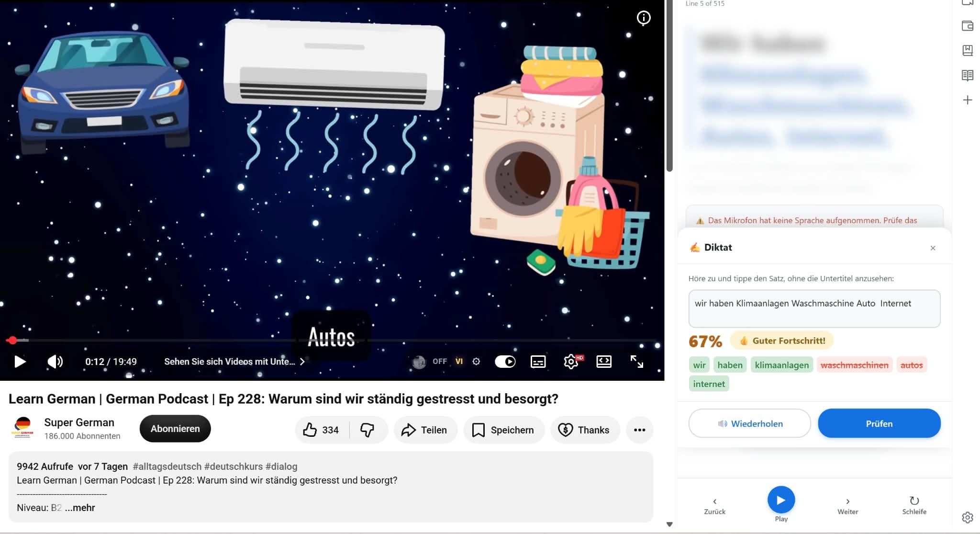The image size is (980, 534).
Task: Expand description with mehr
Action: (x=80, y=508)
